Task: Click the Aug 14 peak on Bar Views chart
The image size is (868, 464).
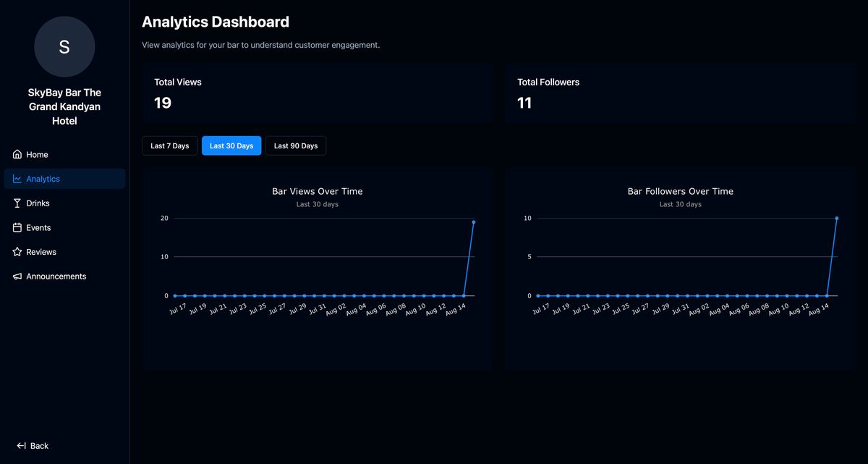Action: point(473,222)
